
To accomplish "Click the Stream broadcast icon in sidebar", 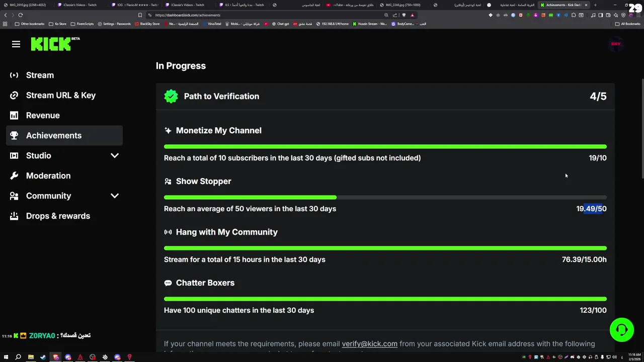I will [x=14, y=75].
